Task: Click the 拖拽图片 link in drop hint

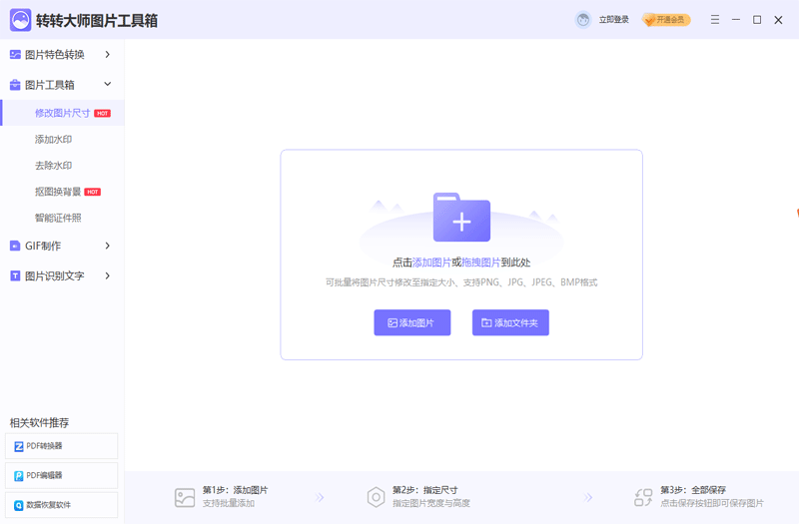Action: click(x=480, y=263)
